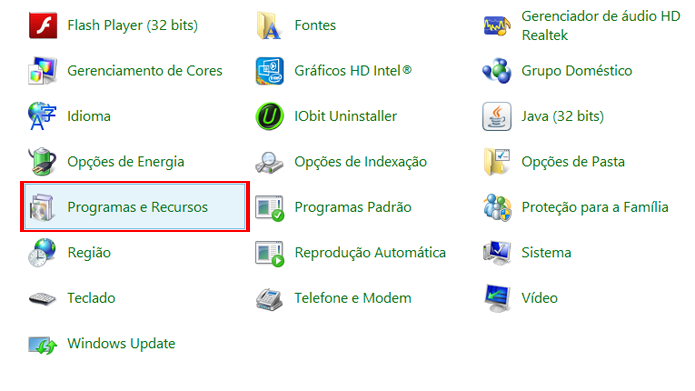Click the Fontes text link
This screenshot has height=391, width=695.
pyautogui.click(x=315, y=25)
